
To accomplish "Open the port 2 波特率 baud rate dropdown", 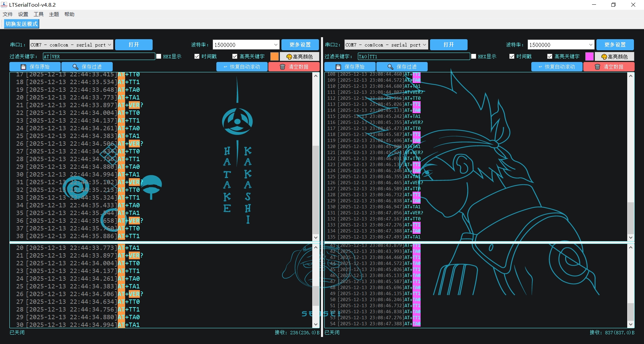I will click(561, 45).
